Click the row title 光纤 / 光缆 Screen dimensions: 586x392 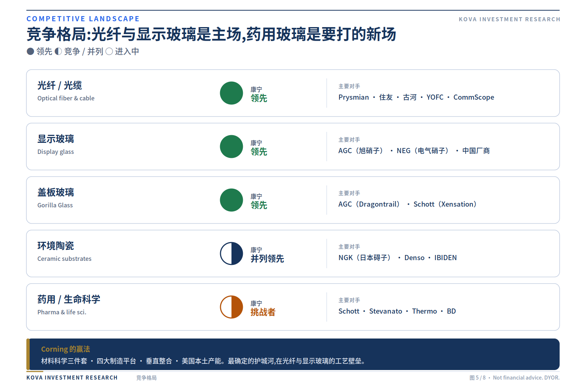click(60, 85)
